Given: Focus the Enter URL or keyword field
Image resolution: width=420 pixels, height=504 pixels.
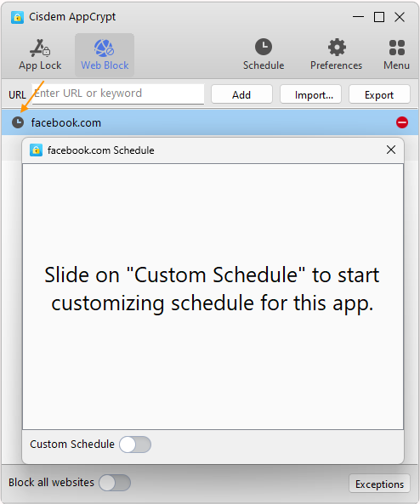Looking at the screenshot, I should (118, 93).
